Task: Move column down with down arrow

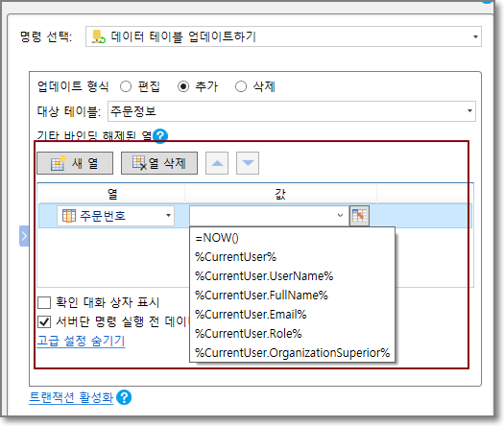Action: pyautogui.click(x=248, y=163)
